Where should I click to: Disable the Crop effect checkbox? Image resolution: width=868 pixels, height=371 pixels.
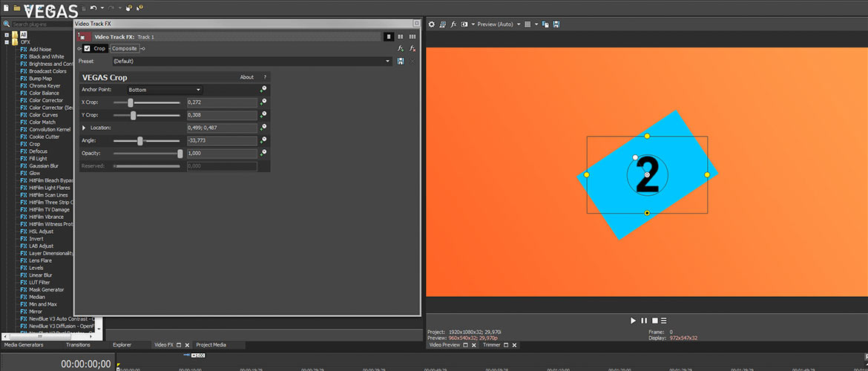point(88,48)
